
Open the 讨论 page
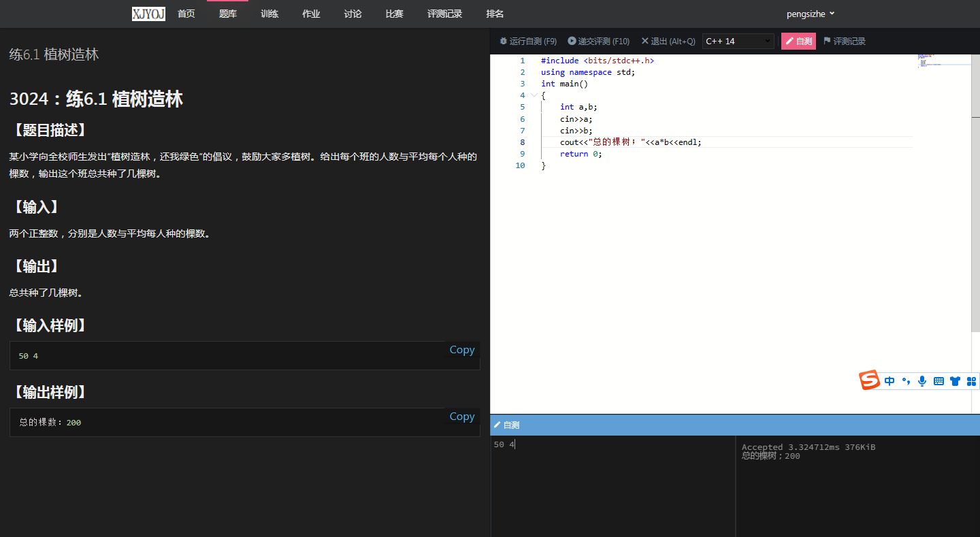(x=353, y=14)
